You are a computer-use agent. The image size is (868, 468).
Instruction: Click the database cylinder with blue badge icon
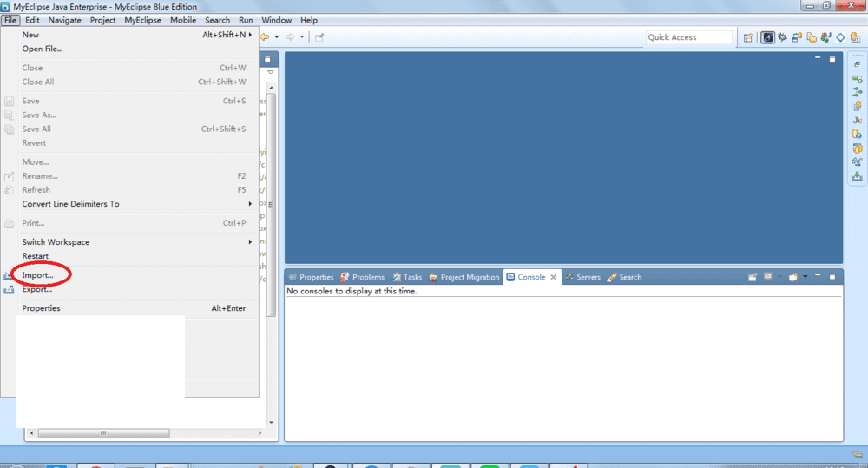857,134
